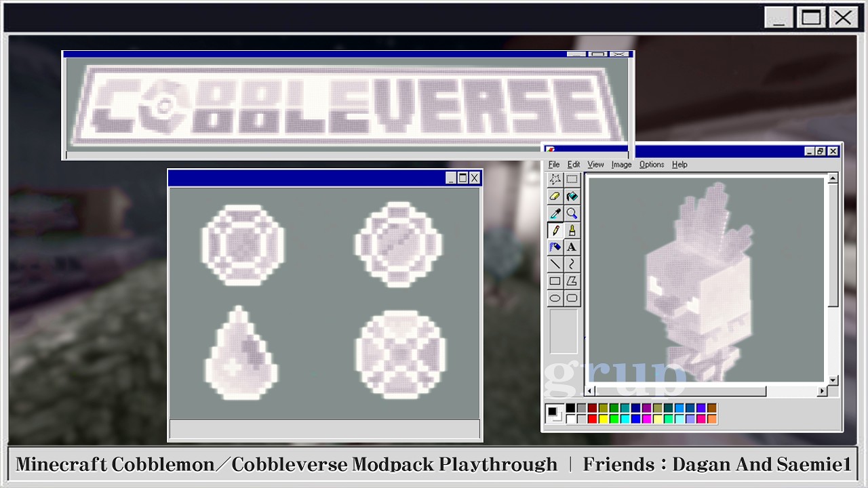Click the teardrop-shaped badge icon
The width and height of the screenshot is (868, 488).
241,351
